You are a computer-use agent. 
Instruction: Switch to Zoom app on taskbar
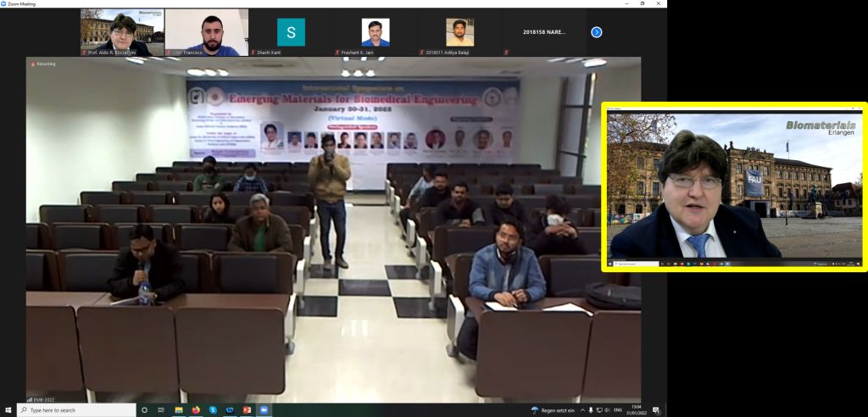click(x=264, y=410)
